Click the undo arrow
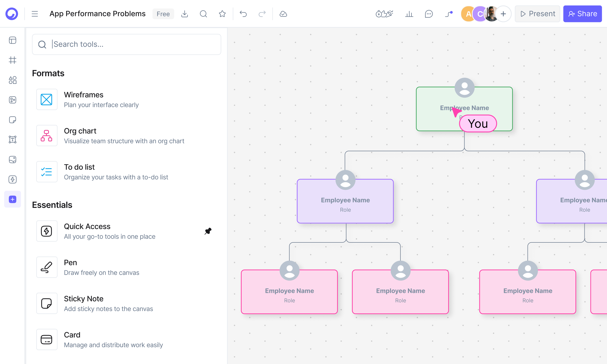The height and width of the screenshot is (364, 607). coord(243,14)
